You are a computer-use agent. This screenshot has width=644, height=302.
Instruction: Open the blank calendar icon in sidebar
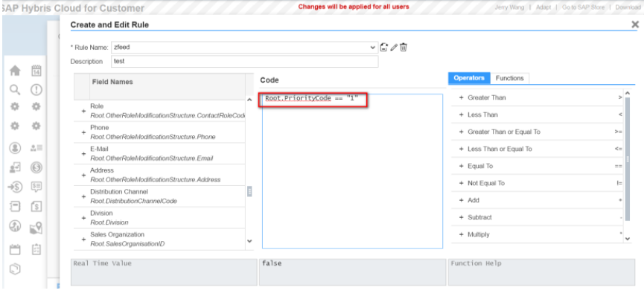(15, 249)
